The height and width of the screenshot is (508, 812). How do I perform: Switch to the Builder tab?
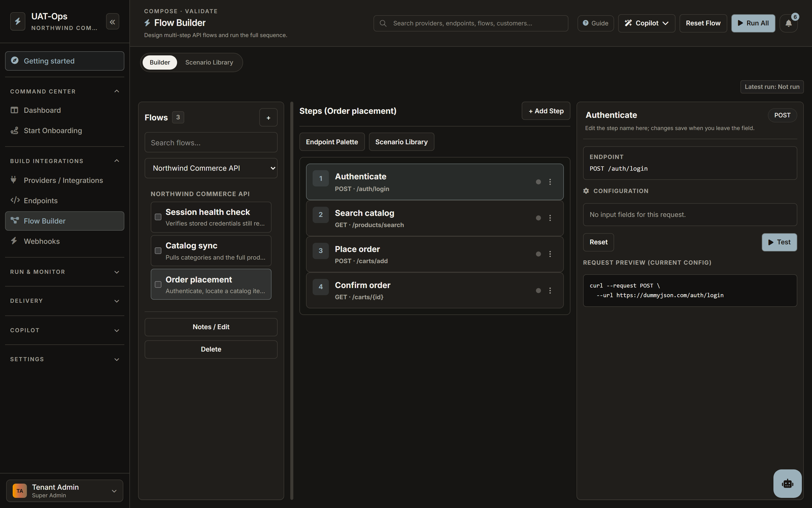160,62
